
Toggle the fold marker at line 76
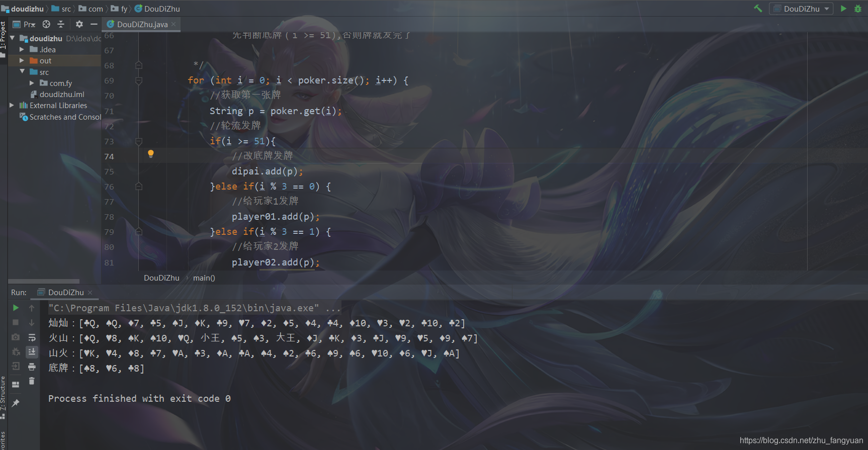(x=139, y=187)
